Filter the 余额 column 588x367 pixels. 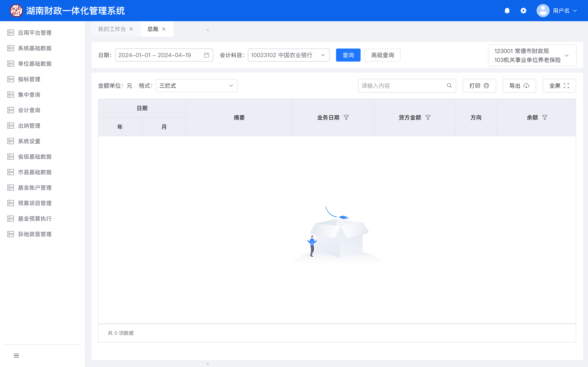[x=545, y=117]
